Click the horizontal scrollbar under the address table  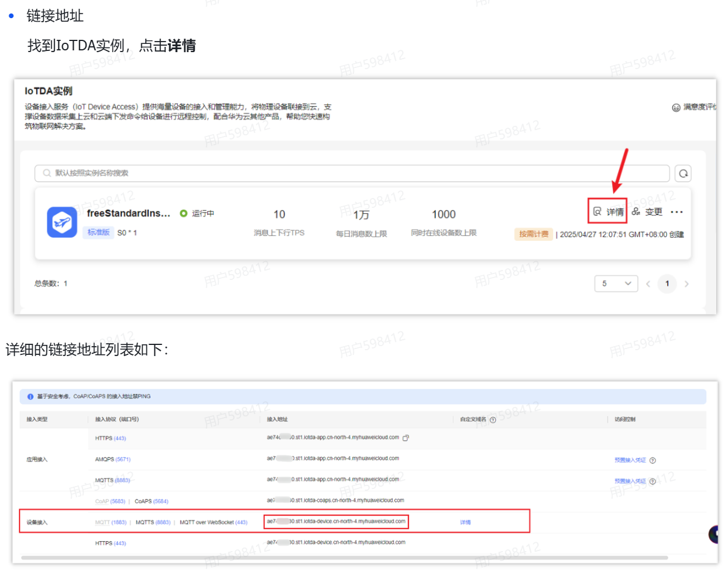click(x=344, y=558)
